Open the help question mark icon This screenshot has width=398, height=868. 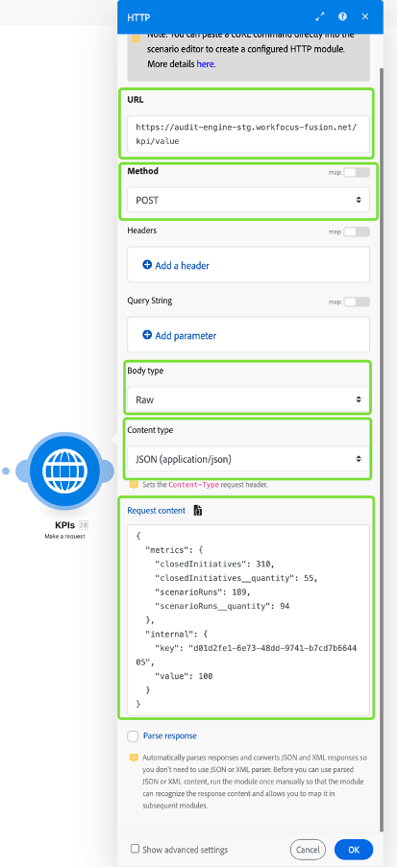click(342, 16)
